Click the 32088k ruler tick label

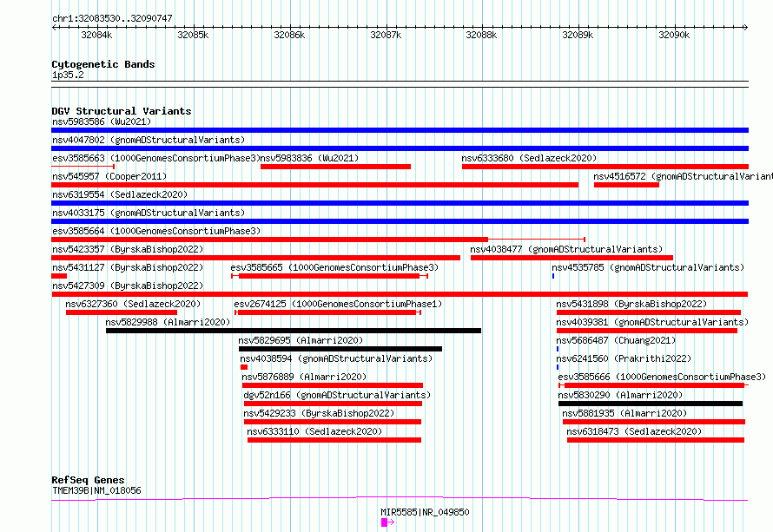click(481, 35)
